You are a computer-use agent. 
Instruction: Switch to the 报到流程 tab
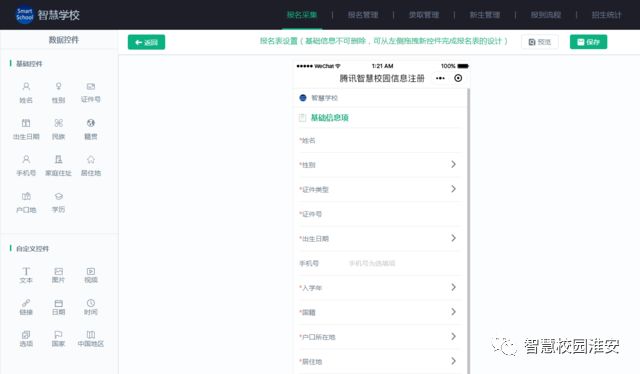[x=546, y=15]
